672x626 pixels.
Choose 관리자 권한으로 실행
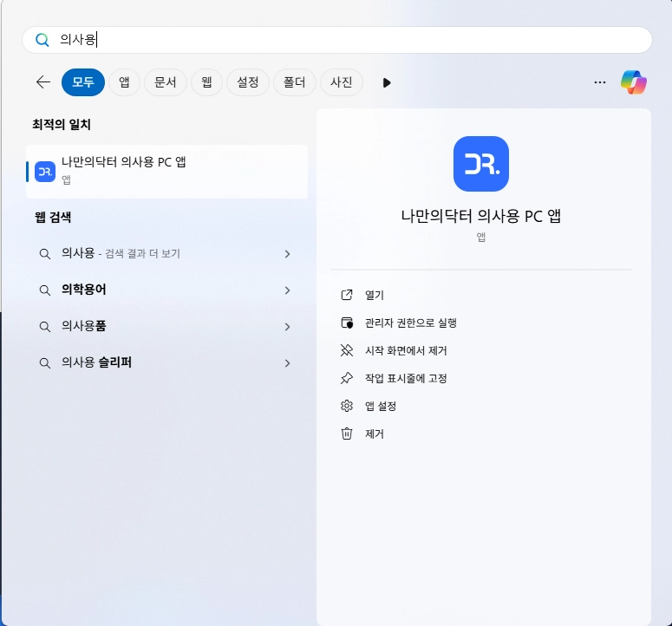point(411,323)
